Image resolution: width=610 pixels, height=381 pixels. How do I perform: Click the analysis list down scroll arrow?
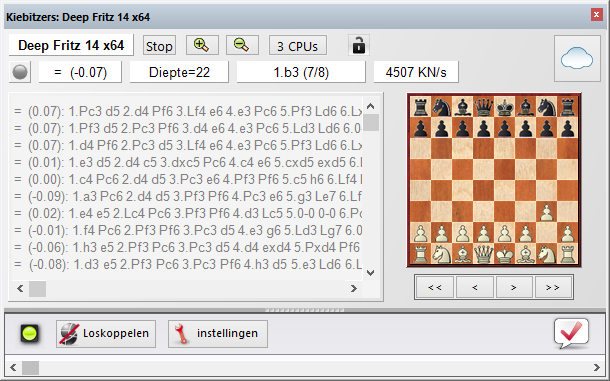(x=370, y=272)
